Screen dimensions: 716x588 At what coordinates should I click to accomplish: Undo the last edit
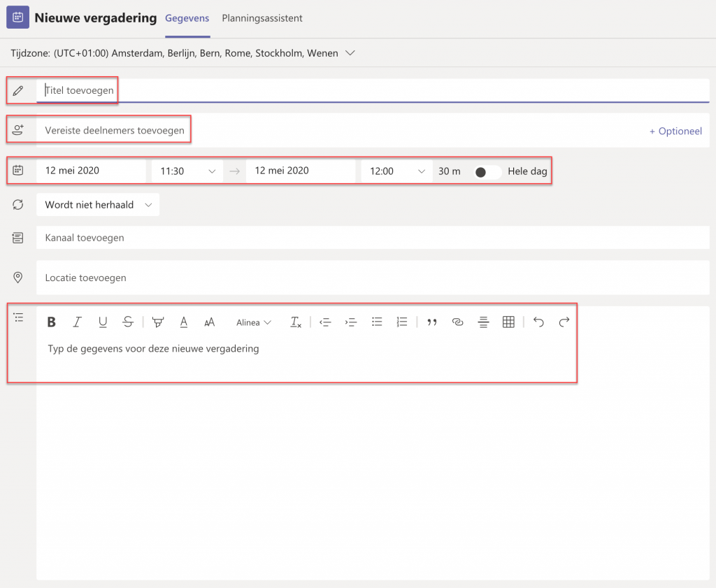(538, 322)
